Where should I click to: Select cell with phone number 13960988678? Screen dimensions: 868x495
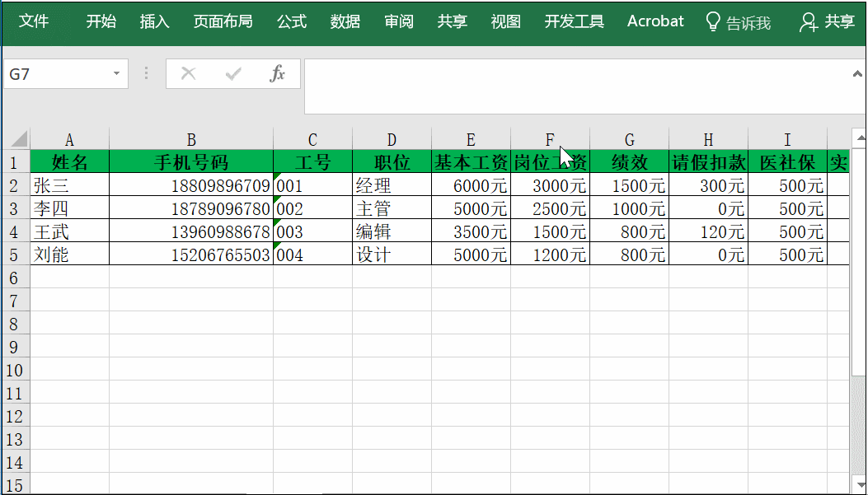coord(191,232)
